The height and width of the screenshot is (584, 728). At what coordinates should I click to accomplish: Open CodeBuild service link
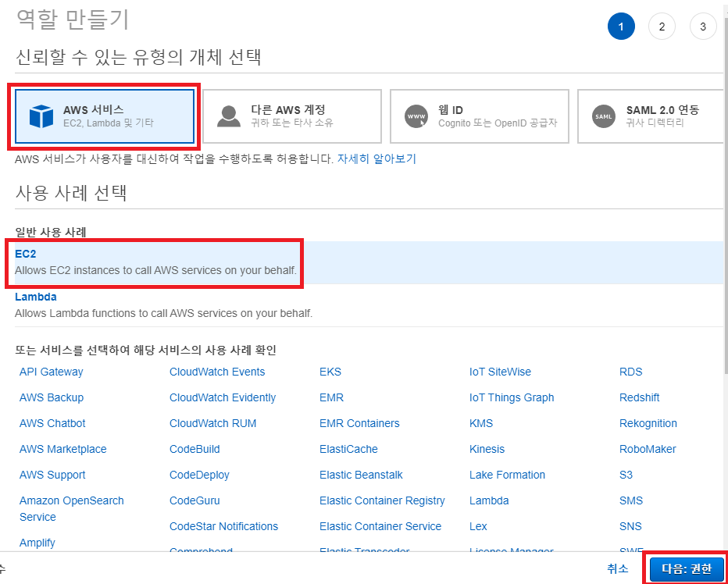194,450
